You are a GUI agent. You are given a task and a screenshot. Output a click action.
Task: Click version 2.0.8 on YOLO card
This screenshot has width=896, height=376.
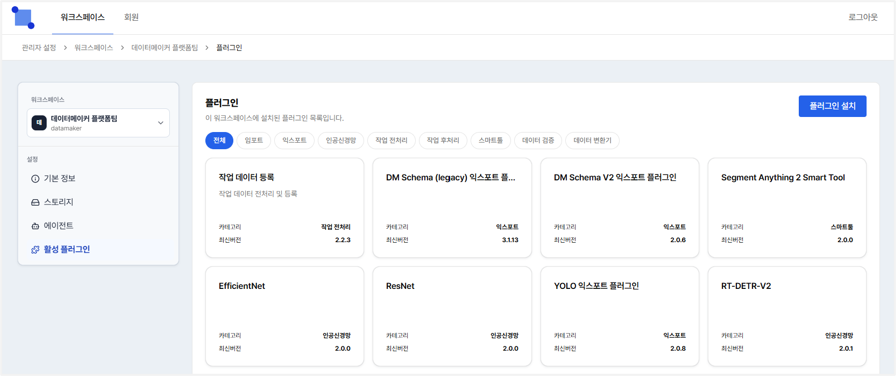tap(678, 349)
